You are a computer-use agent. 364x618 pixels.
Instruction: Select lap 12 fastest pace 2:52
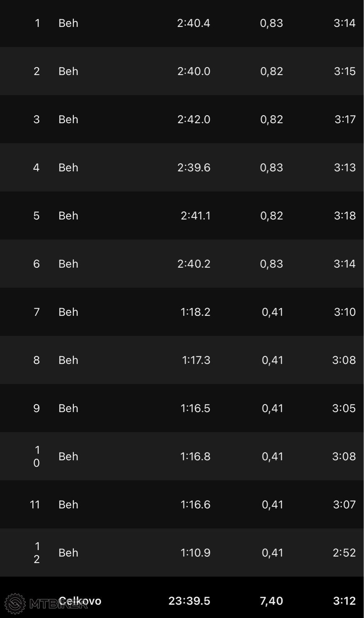(x=344, y=553)
